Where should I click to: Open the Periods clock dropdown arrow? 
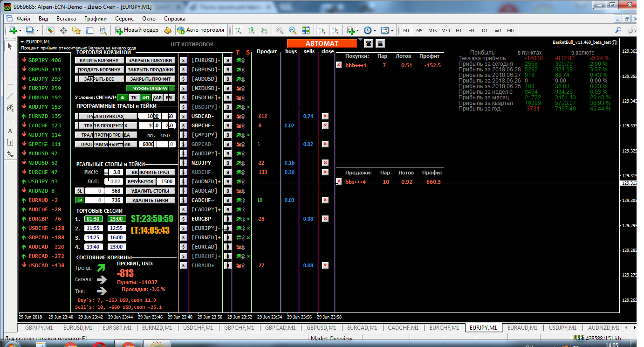(375, 30)
